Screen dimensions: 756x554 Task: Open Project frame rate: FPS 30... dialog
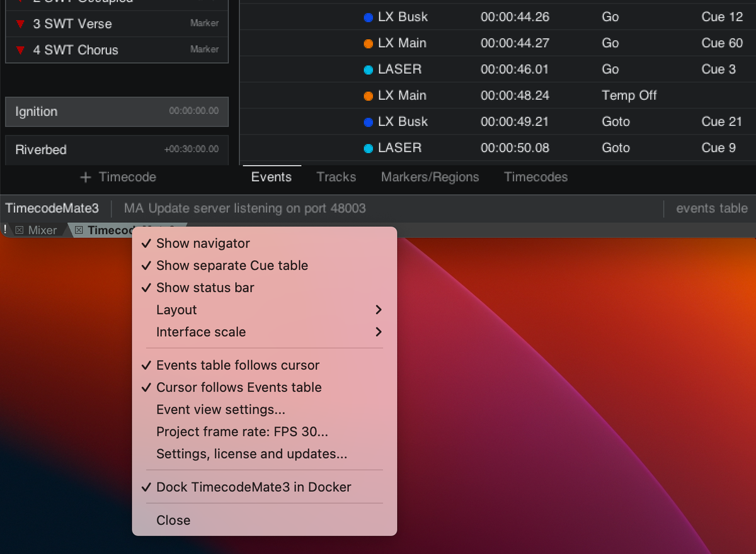point(265,431)
